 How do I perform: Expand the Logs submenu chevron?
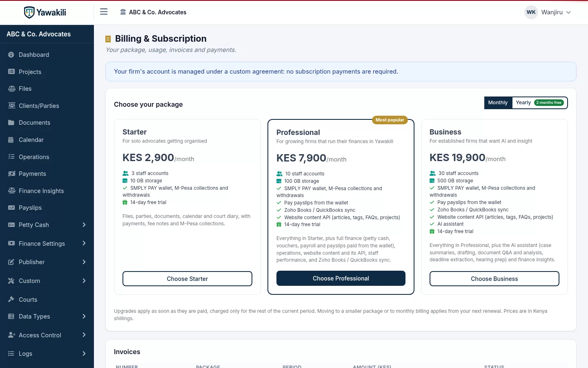pos(84,354)
